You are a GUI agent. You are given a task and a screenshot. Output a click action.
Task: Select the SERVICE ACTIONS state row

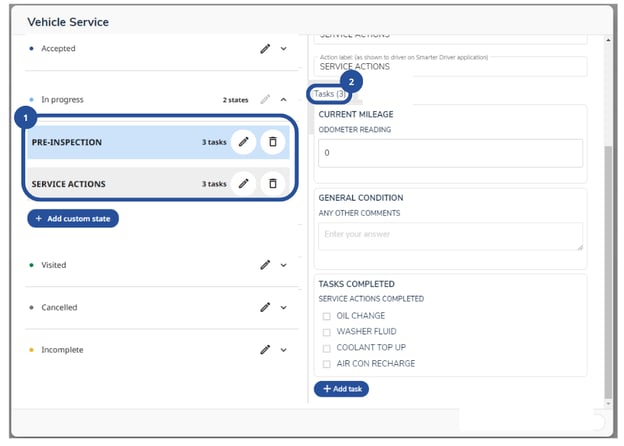158,183
